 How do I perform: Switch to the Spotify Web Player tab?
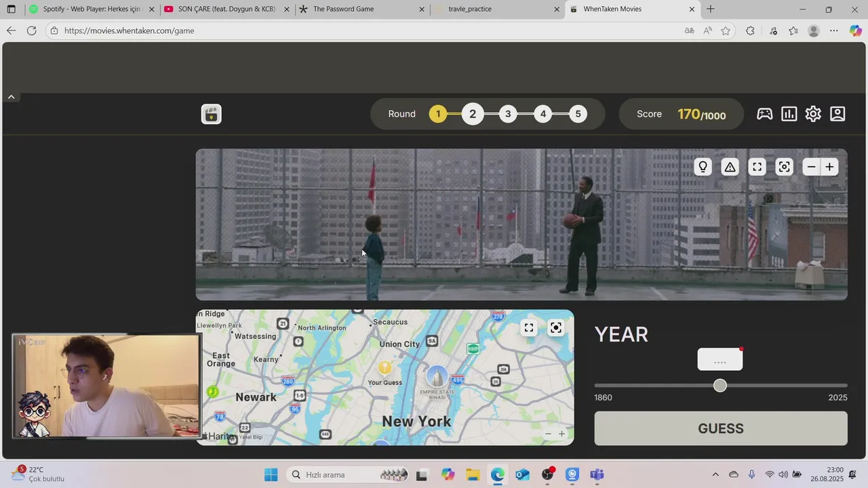tap(92, 9)
